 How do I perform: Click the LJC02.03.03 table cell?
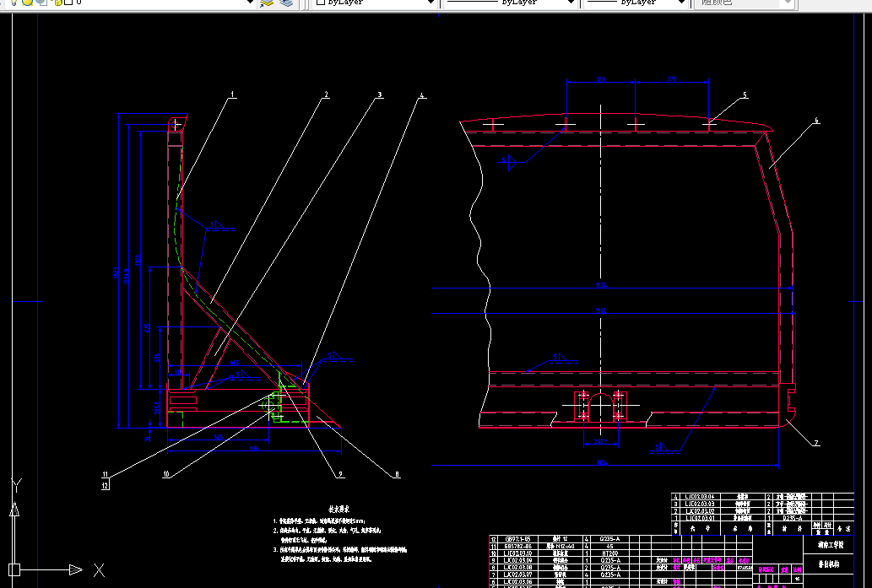click(700, 504)
